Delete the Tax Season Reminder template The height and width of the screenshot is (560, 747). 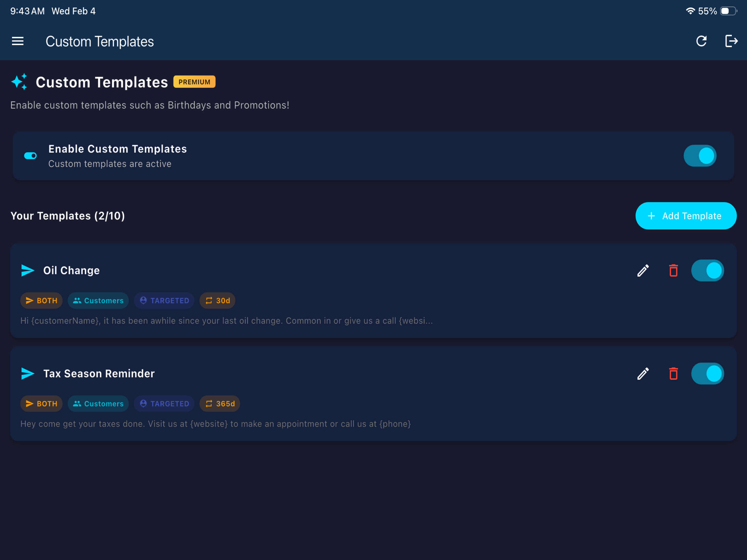click(673, 374)
